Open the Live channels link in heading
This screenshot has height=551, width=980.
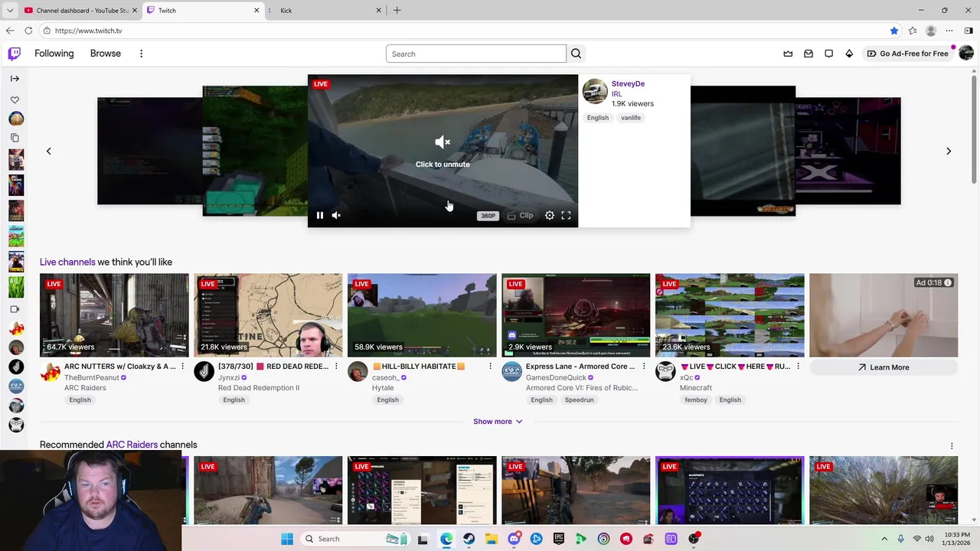[67, 262]
